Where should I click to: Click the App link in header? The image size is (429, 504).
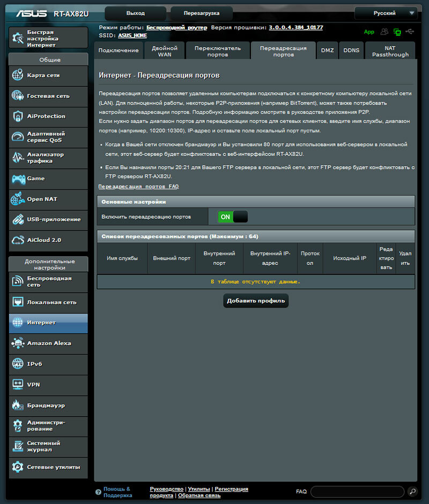(369, 32)
